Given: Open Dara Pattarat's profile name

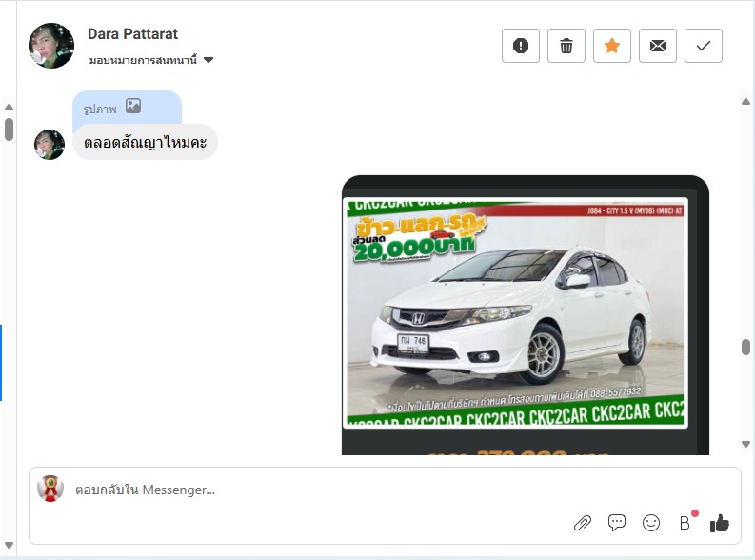Looking at the screenshot, I should coord(132,34).
